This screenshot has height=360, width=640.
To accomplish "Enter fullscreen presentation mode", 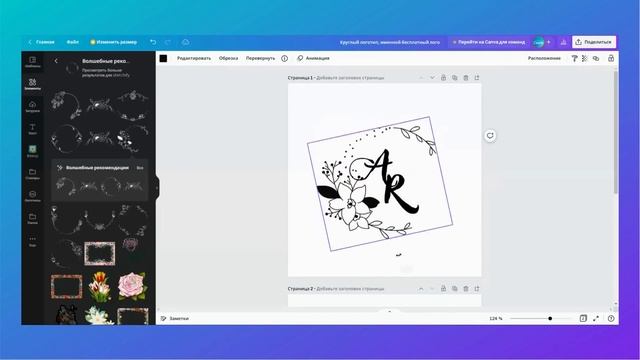I will [x=596, y=318].
